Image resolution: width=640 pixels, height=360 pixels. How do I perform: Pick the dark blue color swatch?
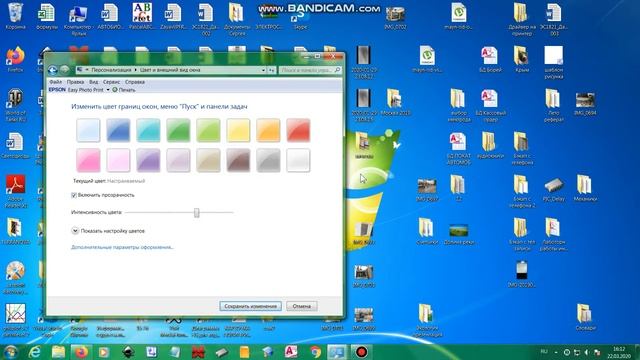click(x=118, y=130)
